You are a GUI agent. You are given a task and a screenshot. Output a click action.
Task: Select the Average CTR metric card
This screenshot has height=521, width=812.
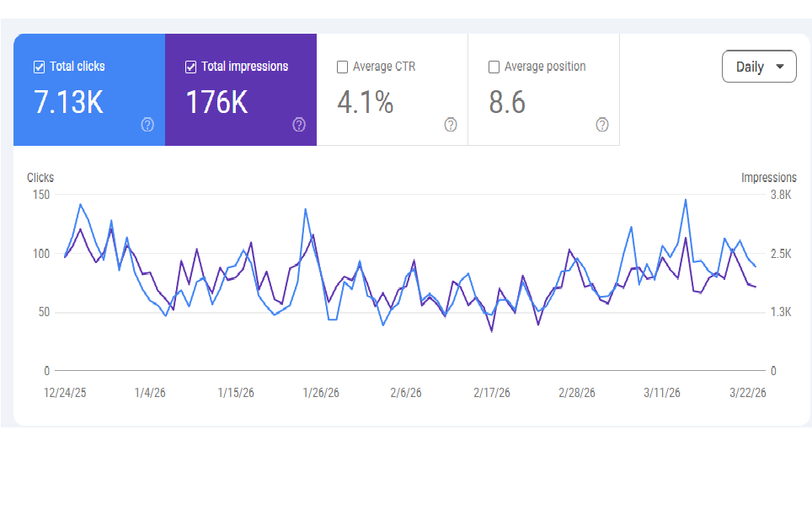(x=393, y=89)
